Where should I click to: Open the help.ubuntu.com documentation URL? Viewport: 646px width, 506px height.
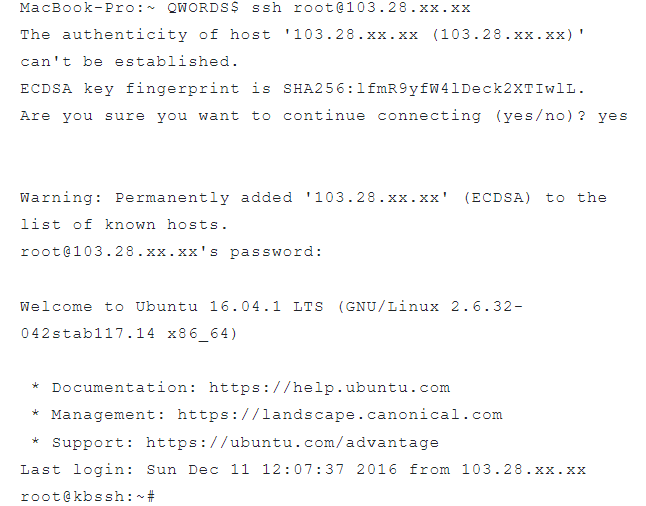(x=329, y=387)
